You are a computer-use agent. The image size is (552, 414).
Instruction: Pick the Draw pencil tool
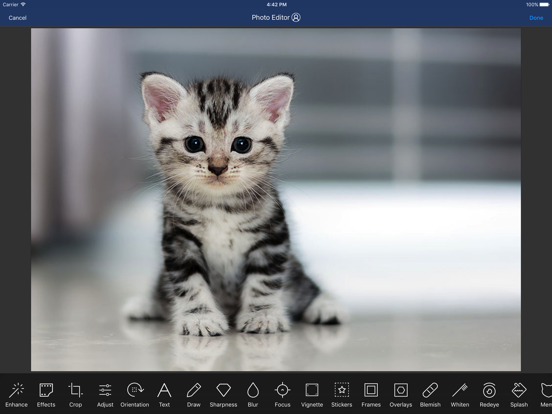(194, 395)
